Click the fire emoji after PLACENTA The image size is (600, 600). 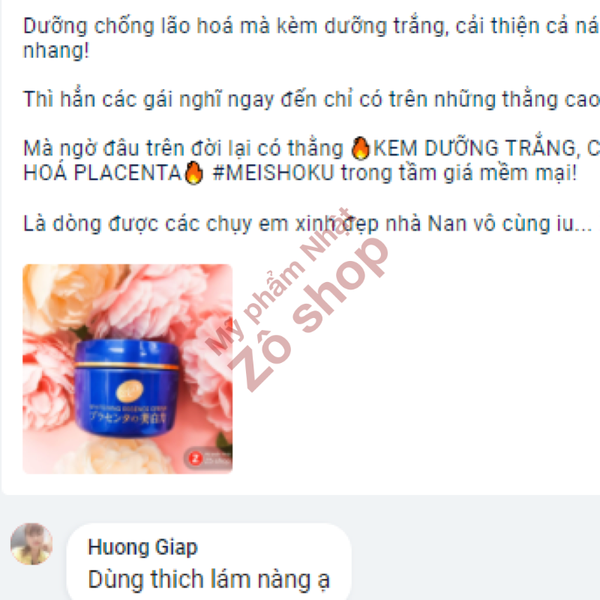coord(194,173)
